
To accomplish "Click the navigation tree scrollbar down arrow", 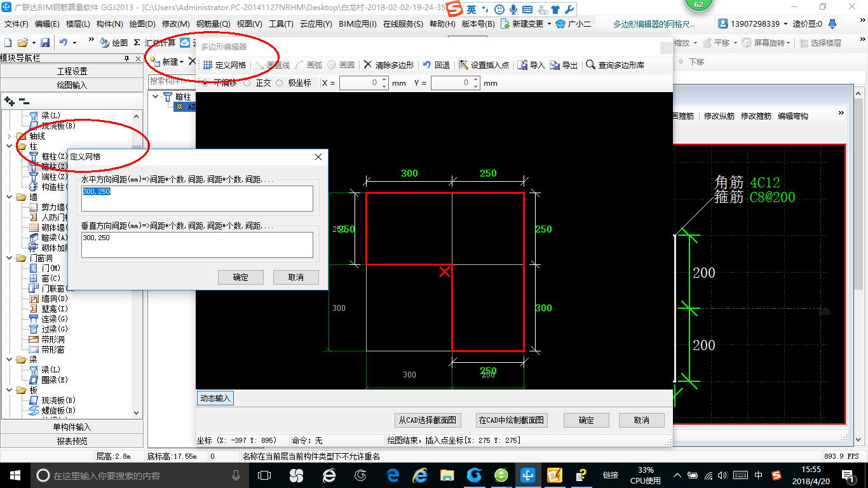I will click(x=137, y=414).
